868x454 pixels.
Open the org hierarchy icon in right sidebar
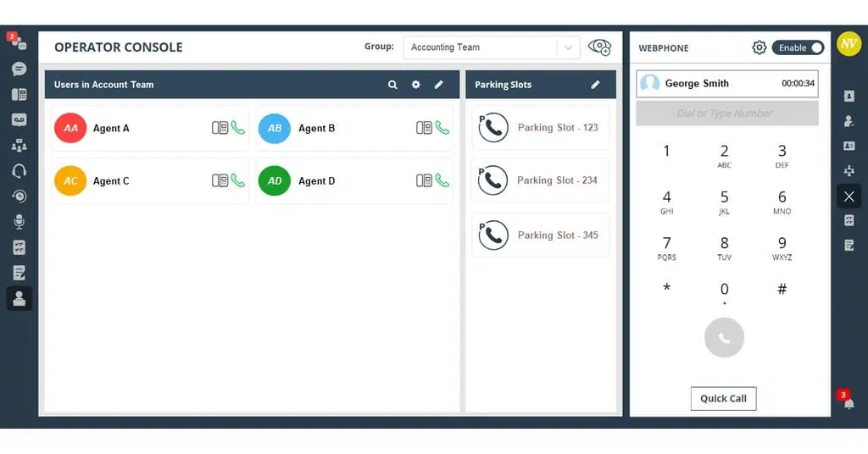click(x=849, y=171)
